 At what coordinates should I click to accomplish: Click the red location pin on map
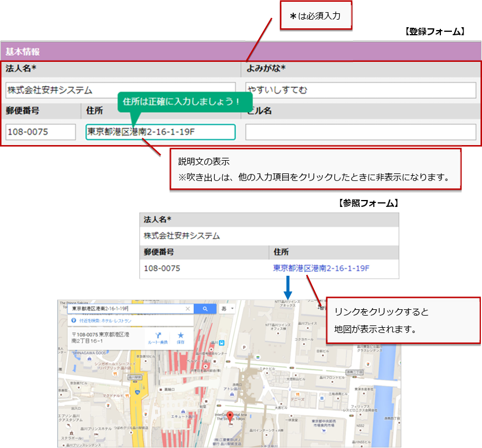(x=230, y=417)
